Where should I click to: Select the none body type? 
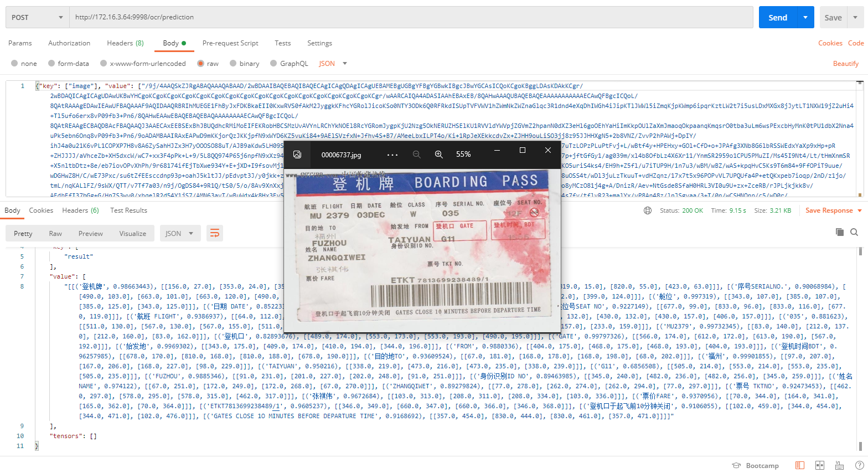pyautogui.click(x=24, y=64)
